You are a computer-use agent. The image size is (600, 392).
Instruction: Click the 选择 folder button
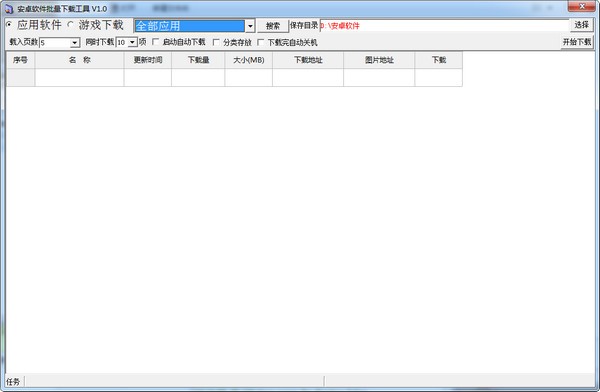coord(581,25)
